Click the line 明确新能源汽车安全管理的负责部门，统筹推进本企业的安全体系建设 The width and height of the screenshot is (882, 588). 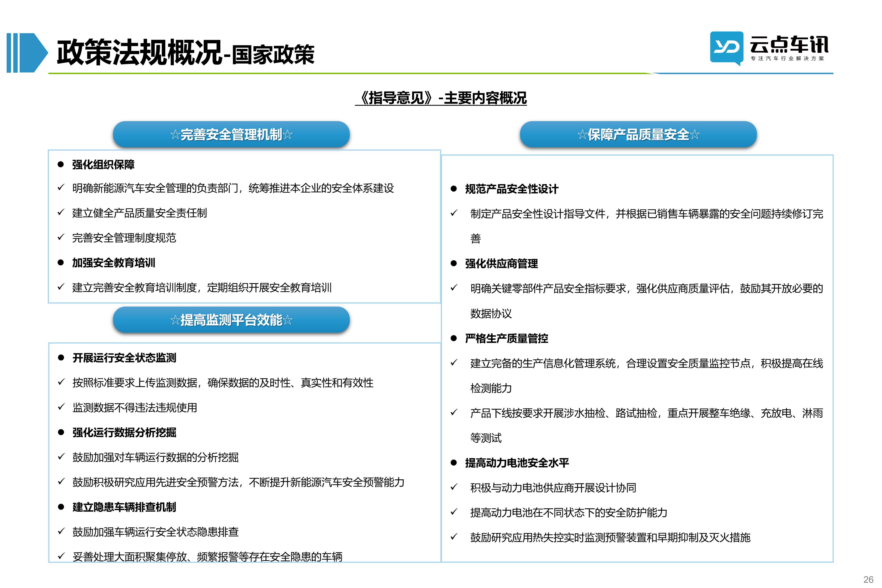233,188
